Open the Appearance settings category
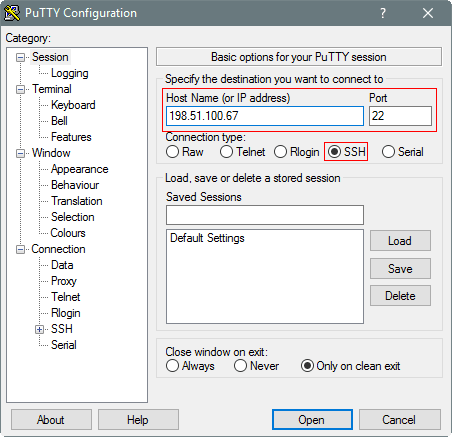452x437 pixels. coord(80,169)
